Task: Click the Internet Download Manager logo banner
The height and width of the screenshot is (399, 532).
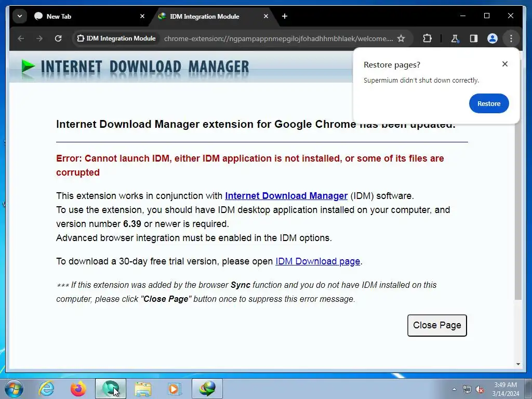Action: 136,67
